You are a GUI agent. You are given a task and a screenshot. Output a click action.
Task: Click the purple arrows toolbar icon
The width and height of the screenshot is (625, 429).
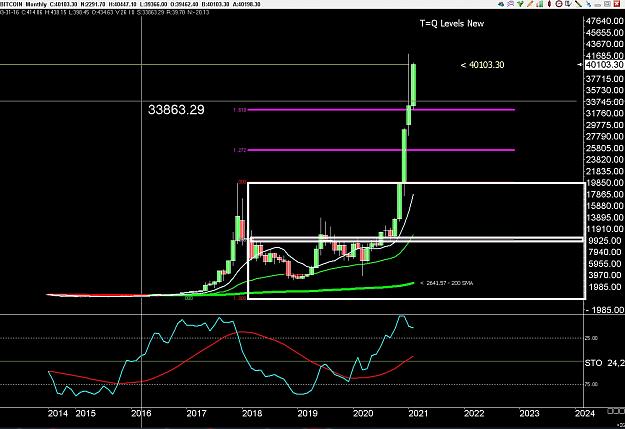pyautogui.click(x=511, y=4)
